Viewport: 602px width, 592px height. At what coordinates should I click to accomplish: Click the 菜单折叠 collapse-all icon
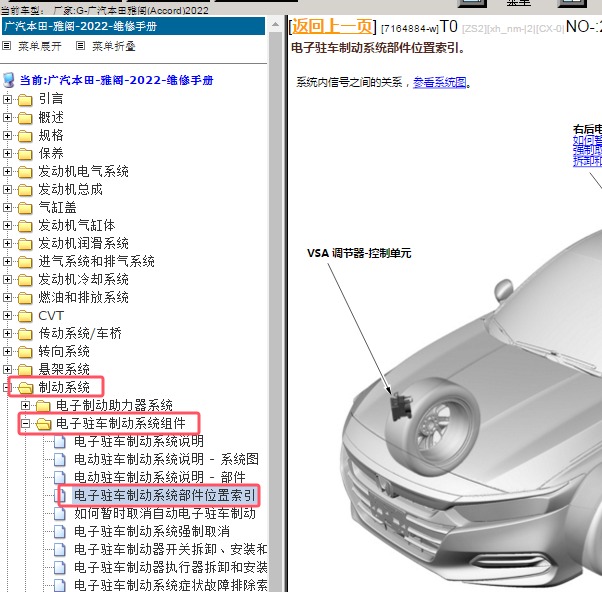[80, 46]
